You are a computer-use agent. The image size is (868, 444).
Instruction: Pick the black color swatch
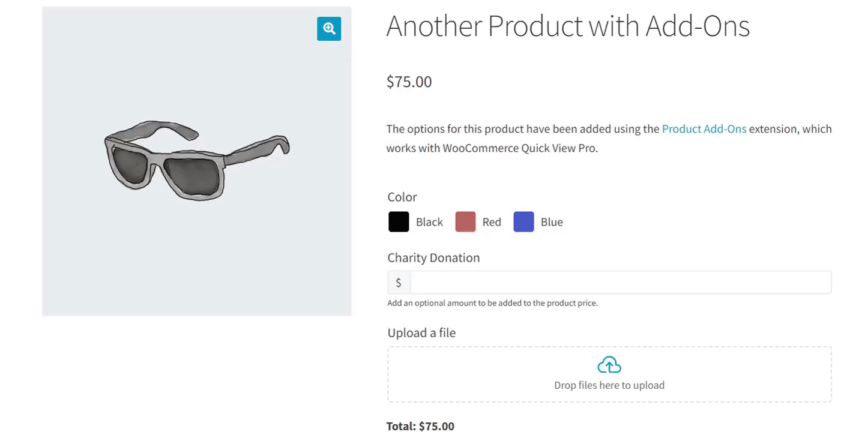[399, 222]
